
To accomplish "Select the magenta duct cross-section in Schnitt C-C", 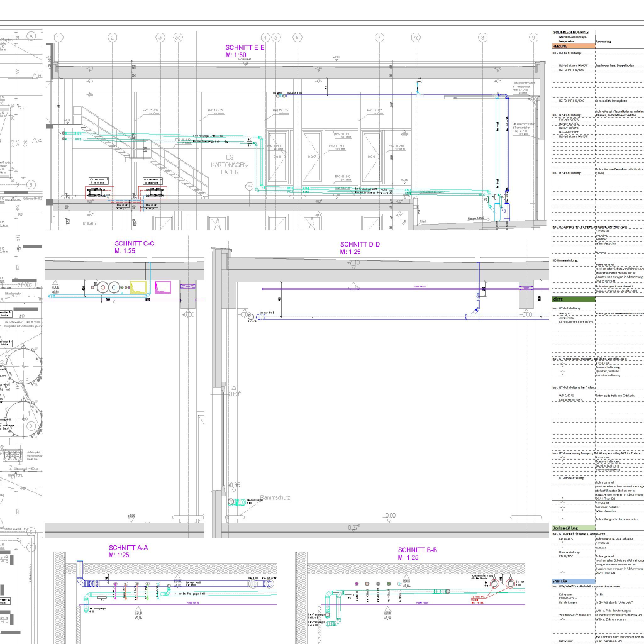I will [163, 288].
